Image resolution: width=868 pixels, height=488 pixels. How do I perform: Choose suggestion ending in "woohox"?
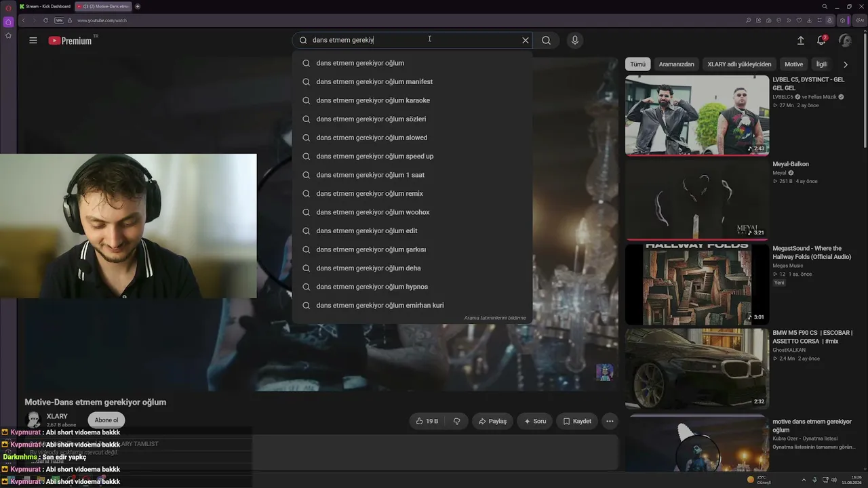tap(412, 212)
